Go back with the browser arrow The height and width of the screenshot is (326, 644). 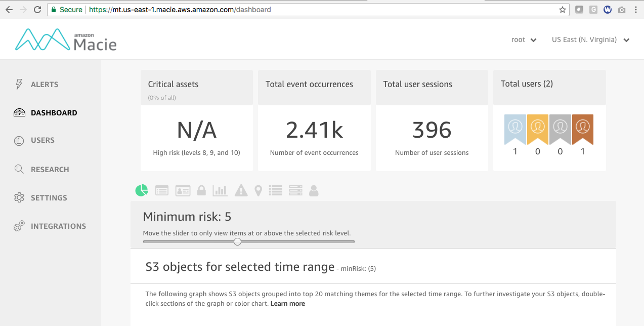click(x=9, y=10)
